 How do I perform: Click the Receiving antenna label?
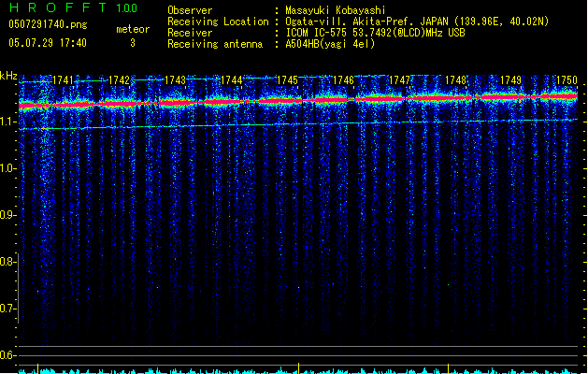215,44
